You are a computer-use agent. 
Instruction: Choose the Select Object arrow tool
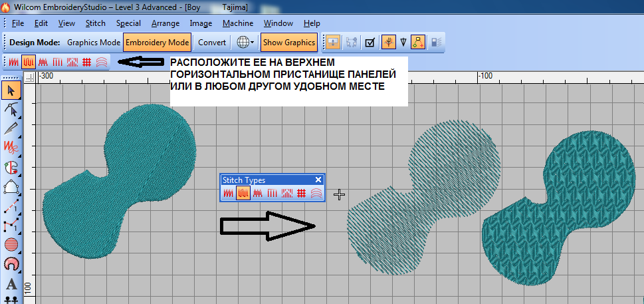(x=11, y=90)
